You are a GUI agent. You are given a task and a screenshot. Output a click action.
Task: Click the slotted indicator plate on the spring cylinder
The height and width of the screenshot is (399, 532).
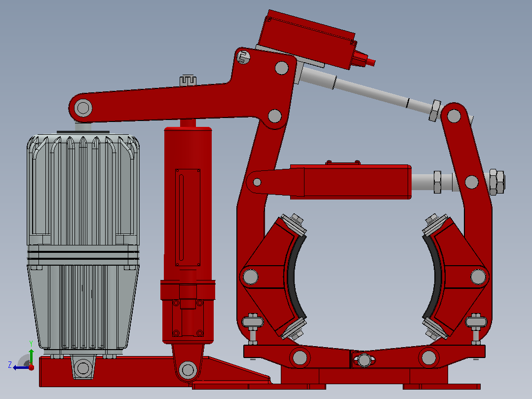[188, 217]
